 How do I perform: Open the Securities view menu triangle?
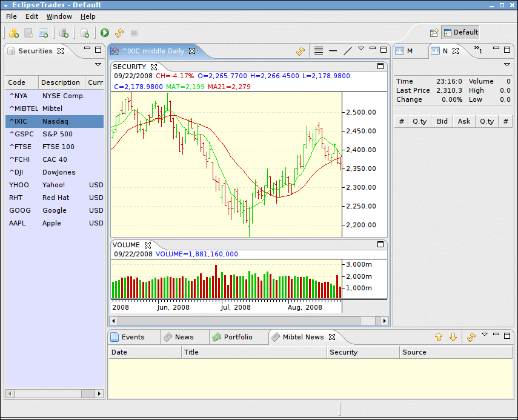[x=98, y=65]
